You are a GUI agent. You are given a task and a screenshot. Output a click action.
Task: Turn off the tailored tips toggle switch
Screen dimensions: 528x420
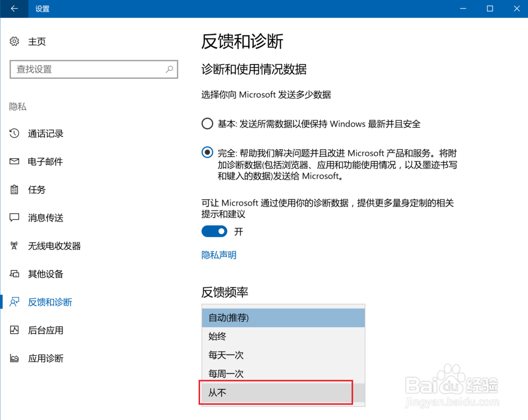[214, 231]
